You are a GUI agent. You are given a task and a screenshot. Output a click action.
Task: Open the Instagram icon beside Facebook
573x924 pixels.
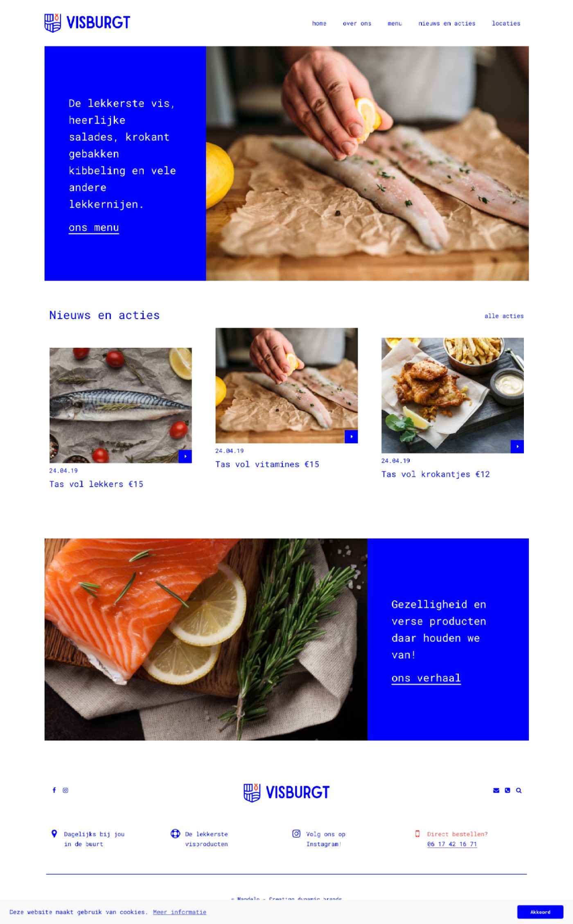coord(65,790)
